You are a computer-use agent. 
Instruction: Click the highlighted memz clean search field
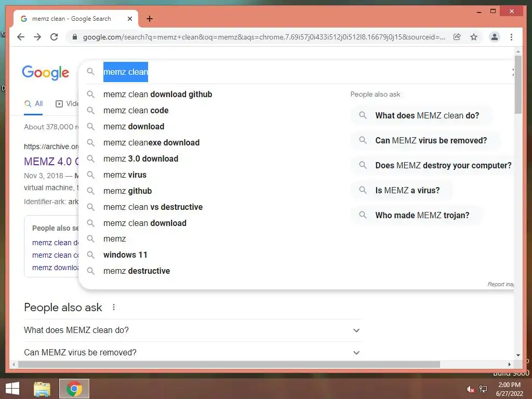click(x=126, y=72)
